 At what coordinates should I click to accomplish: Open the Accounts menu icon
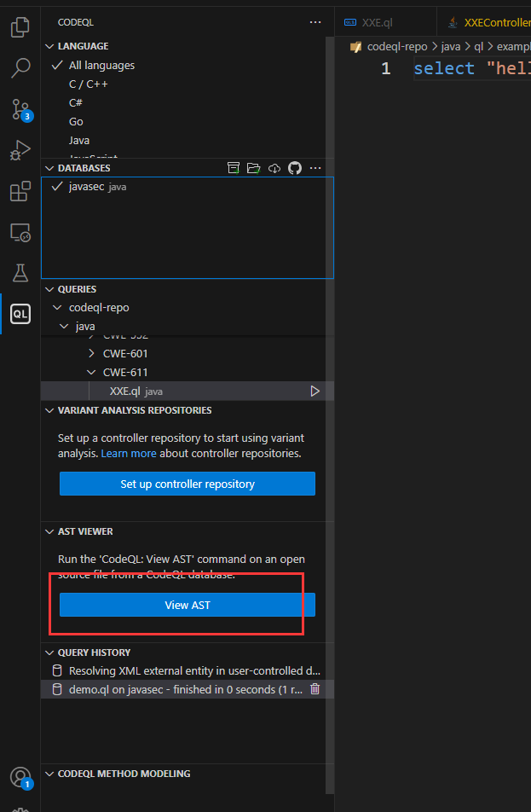20,778
